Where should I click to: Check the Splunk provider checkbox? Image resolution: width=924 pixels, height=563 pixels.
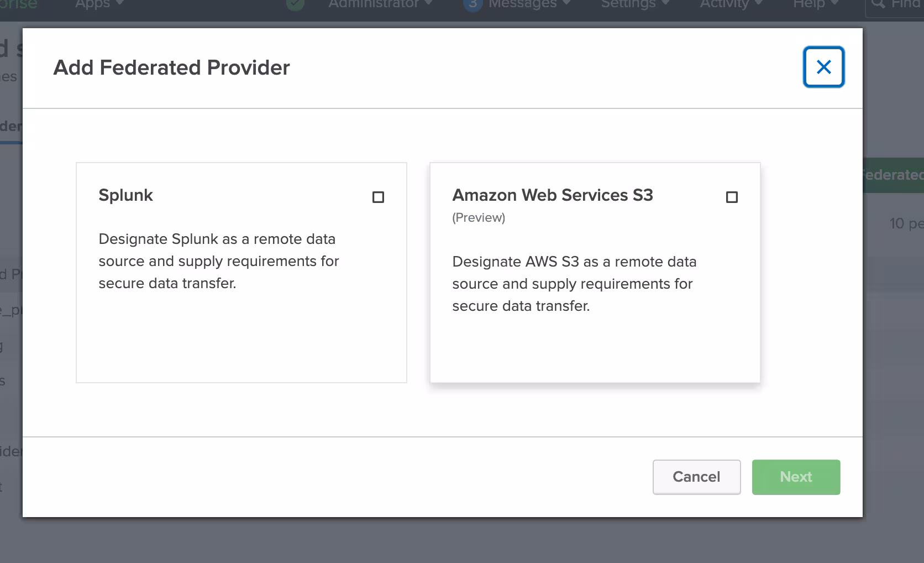tap(378, 197)
